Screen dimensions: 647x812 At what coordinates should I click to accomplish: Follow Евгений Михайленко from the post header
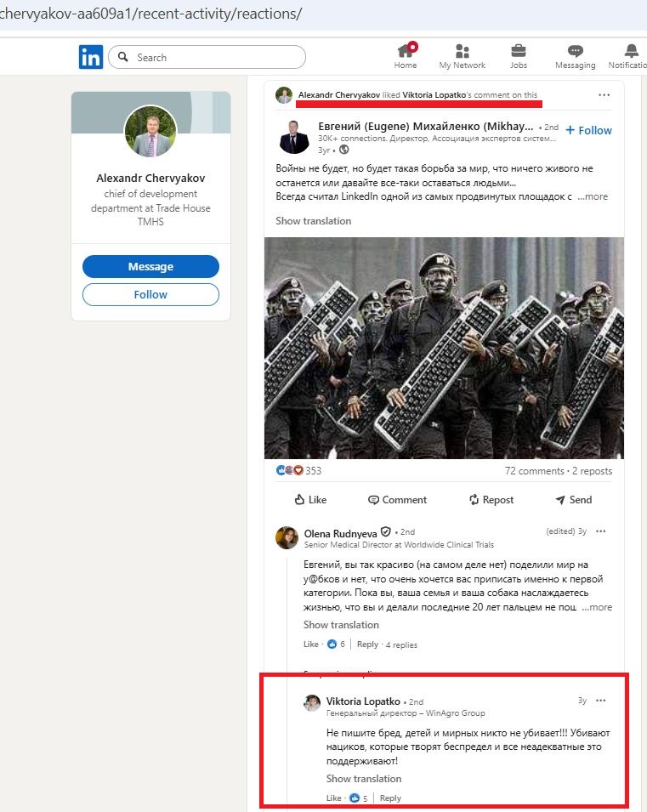click(x=588, y=130)
